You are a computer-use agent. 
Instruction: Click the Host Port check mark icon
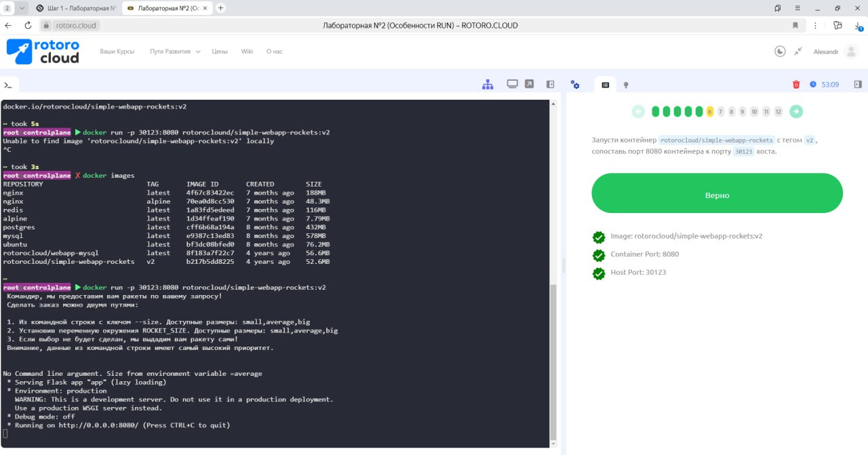click(x=599, y=273)
